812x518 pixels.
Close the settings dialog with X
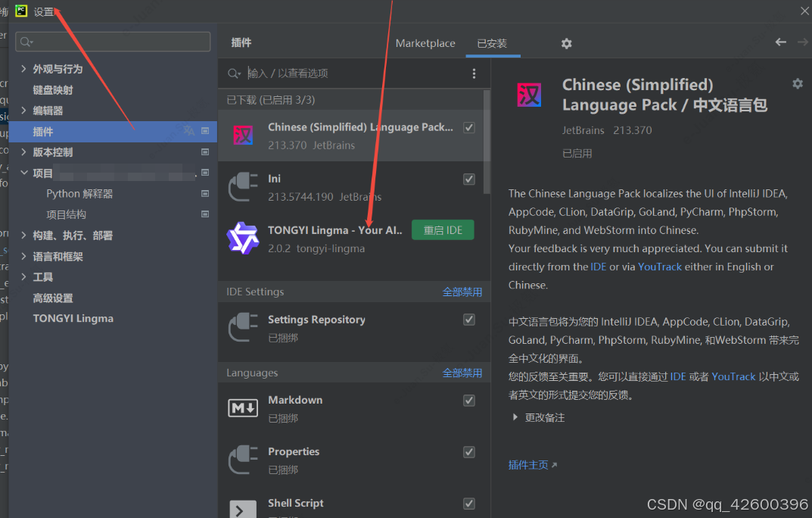pyautogui.click(x=804, y=11)
